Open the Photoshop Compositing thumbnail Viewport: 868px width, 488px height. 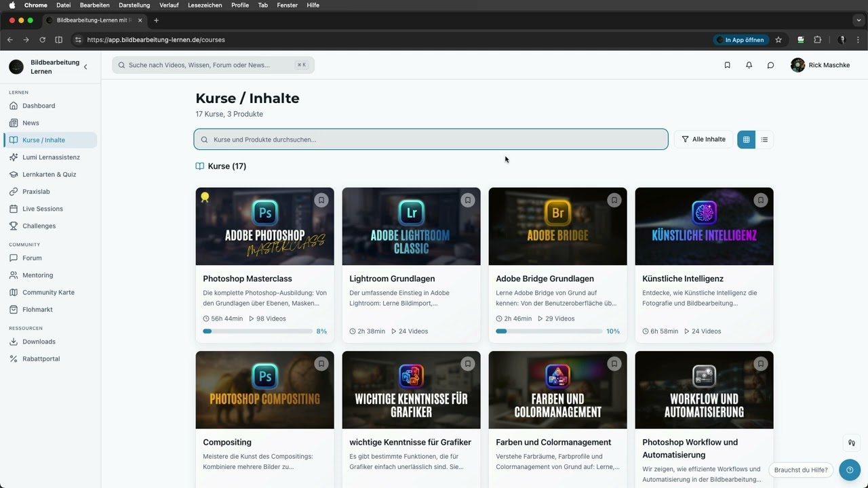point(264,390)
